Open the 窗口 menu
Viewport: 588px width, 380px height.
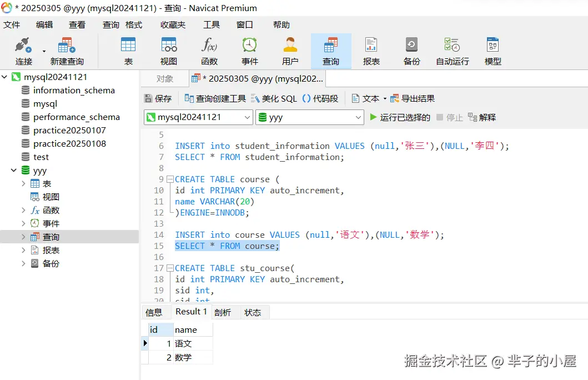tap(244, 25)
